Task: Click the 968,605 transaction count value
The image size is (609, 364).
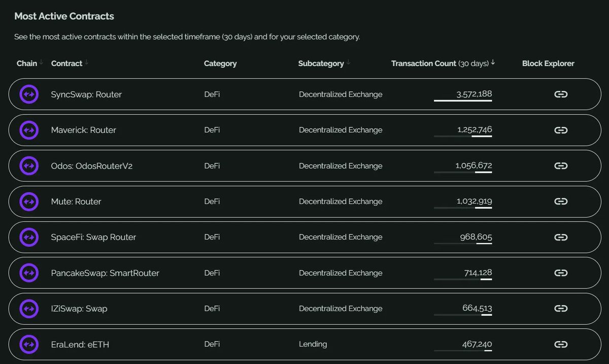Action: click(476, 237)
